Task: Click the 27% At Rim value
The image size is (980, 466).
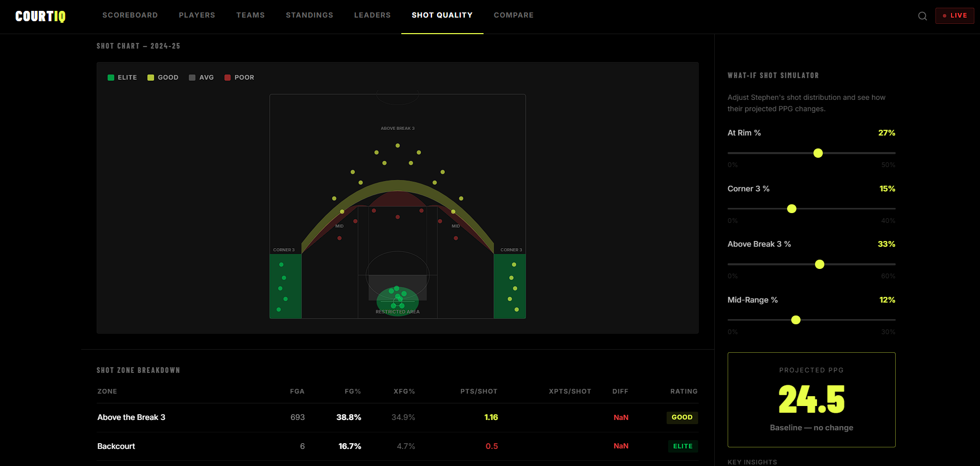Action: 886,133
